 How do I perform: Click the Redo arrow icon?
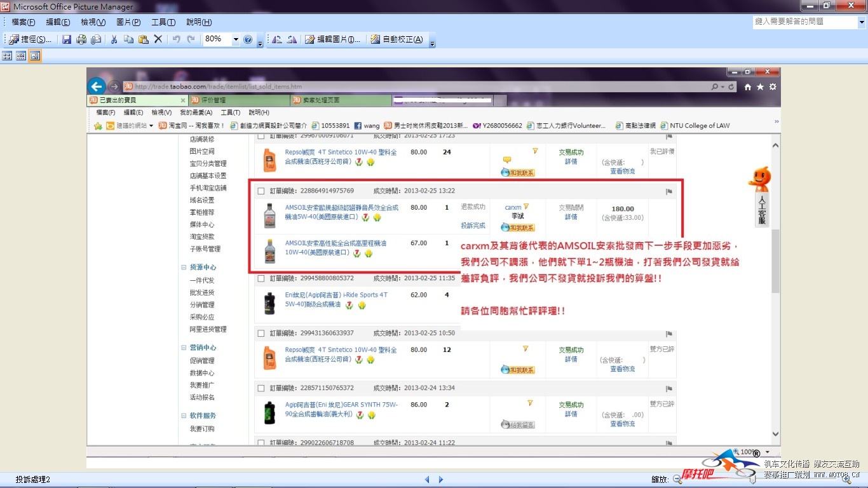(x=191, y=39)
